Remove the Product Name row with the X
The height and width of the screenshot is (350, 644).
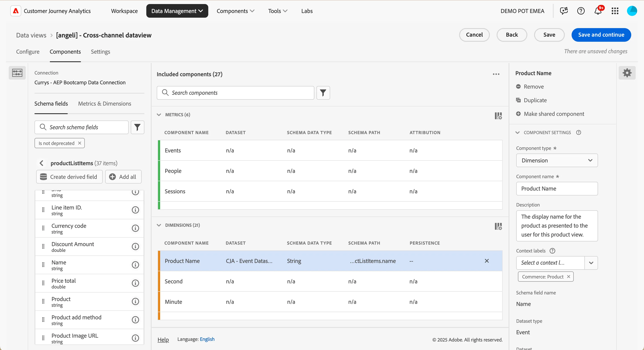point(486,261)
